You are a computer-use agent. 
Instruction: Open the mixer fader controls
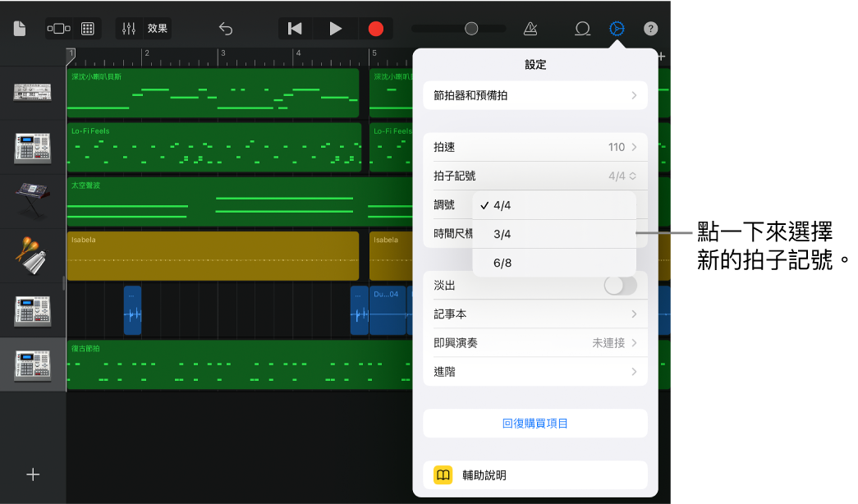[127, 28]
